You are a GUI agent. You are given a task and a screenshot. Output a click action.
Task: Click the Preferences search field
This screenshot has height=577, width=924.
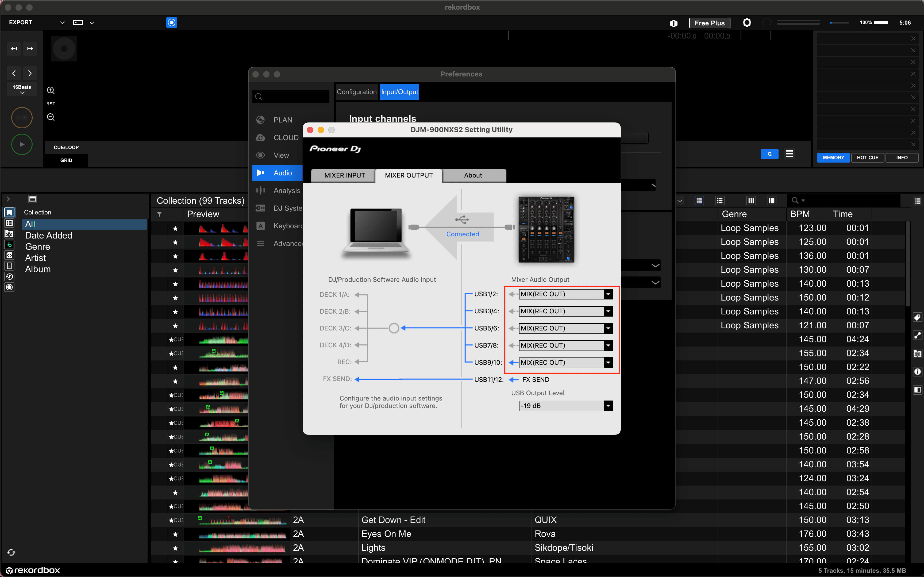(x=294, y=97)
